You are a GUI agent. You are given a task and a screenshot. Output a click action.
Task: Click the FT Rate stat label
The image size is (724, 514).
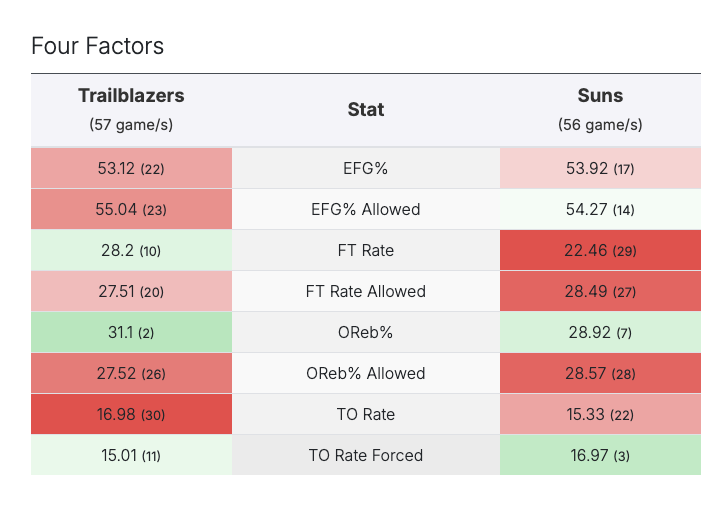pos(365,251)
